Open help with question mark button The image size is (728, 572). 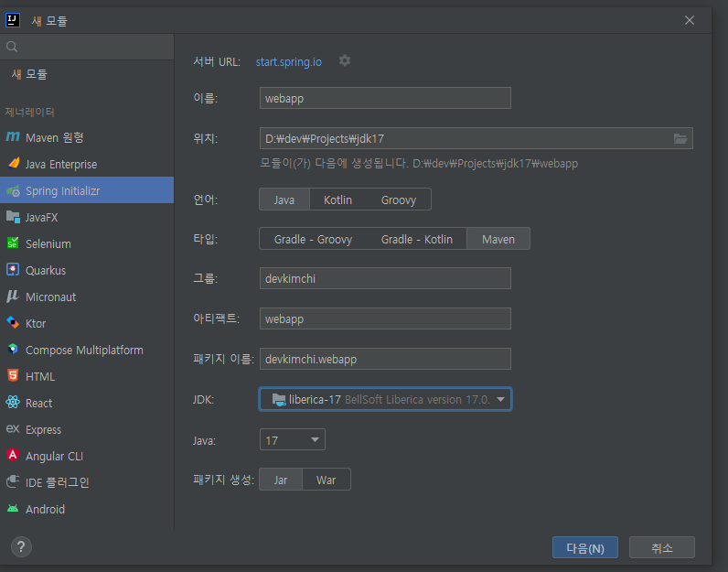coord(21,547)
